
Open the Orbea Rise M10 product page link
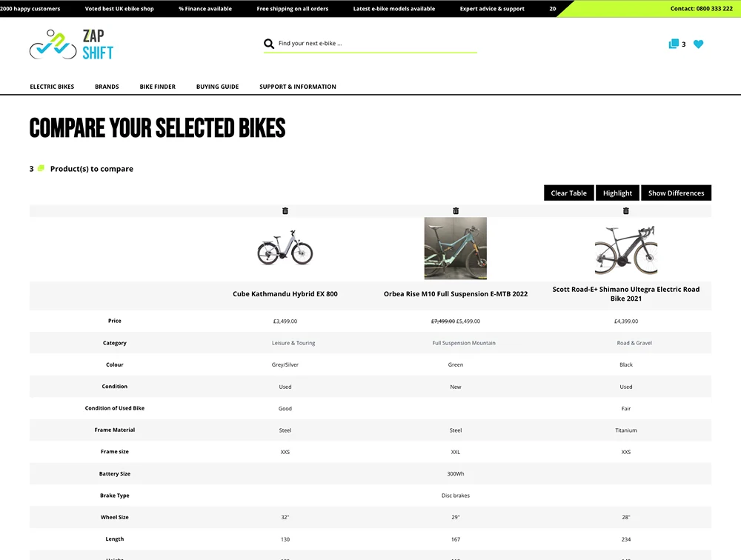coord(455,293)
